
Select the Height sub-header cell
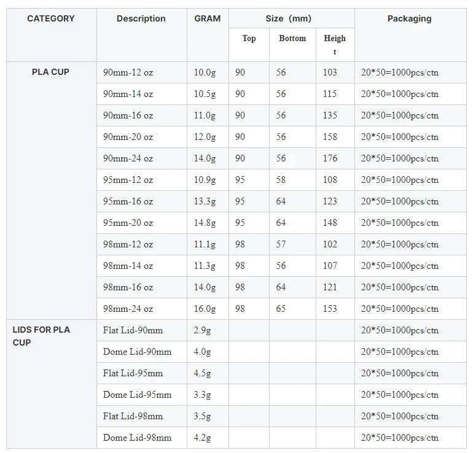pyautogui.click(x=335, y=45)
